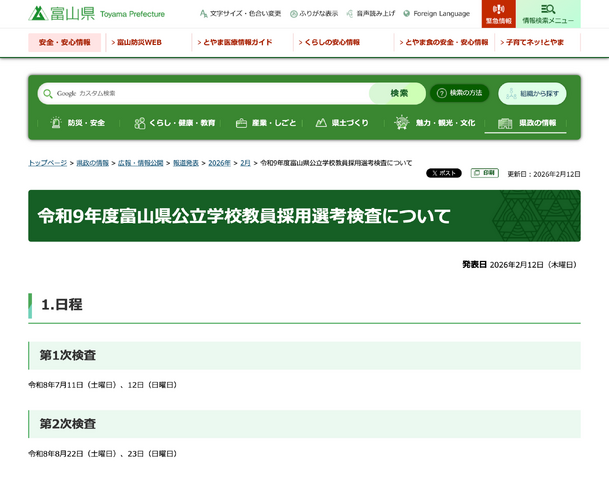Click the 更新日：2026年2月12日 text
The image size is (609, 480).
click(x=544, y=174)
